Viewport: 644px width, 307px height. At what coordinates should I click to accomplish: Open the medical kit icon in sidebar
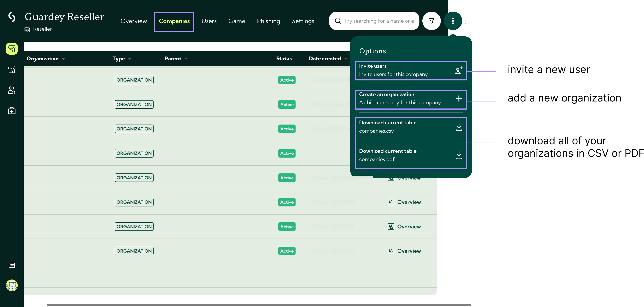point(12,111)
